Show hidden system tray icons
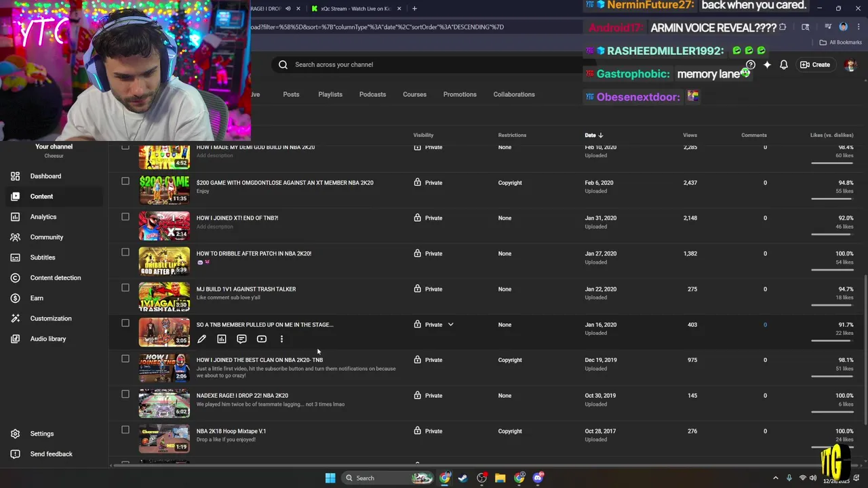The image size is (868, 488). tap(776, 478)
